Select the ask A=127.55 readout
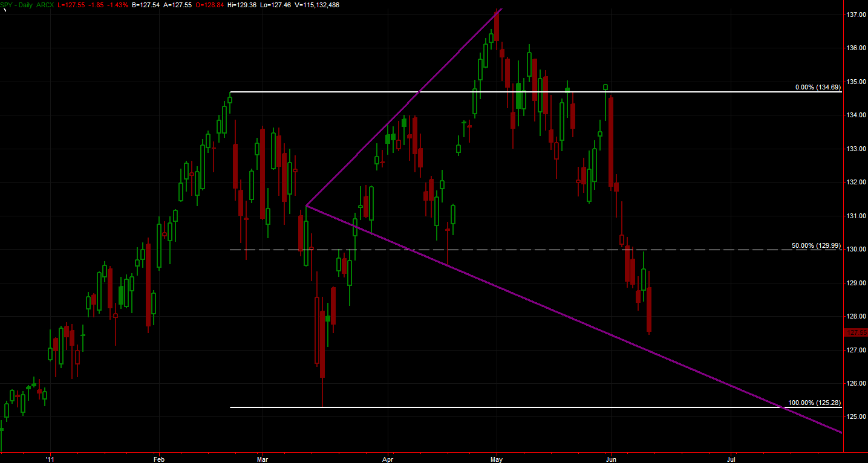Image resolution: width=868 pixels, height=463 pixels. [x=178, y=4]
